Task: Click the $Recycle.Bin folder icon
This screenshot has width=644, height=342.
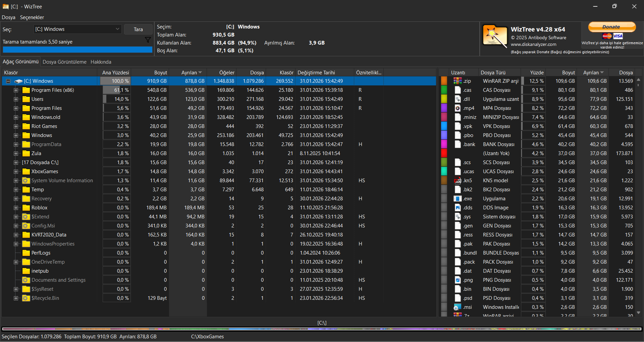Action: tap(26, 298)
